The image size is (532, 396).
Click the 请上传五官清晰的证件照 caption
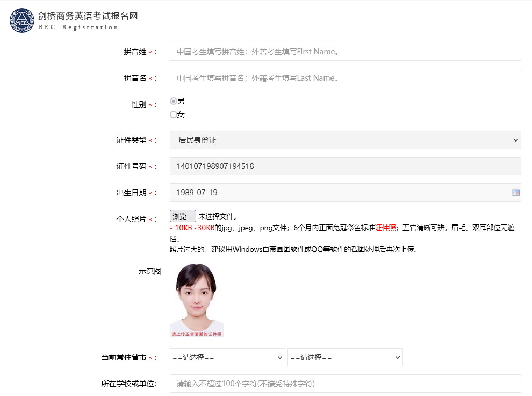click(197, 333)
